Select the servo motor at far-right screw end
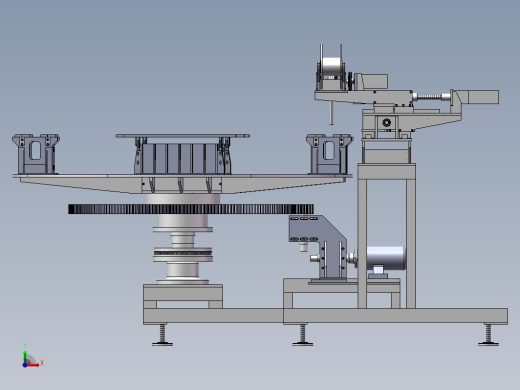Screen dimensions: 520x390 (x=483, y=97)
